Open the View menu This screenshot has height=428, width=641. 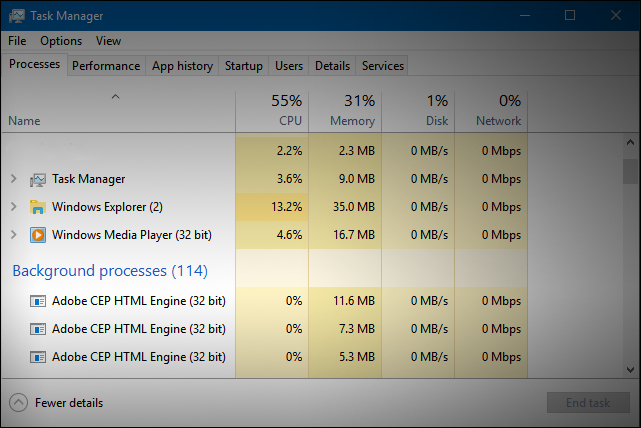tap(108, 41)
